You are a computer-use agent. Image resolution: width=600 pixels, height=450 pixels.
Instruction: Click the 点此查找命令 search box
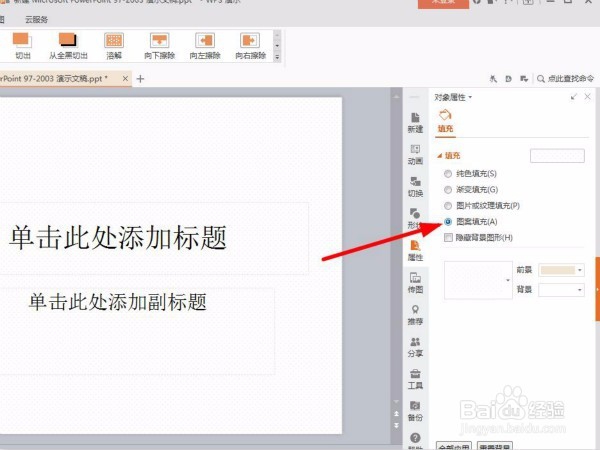click(566, 79)
